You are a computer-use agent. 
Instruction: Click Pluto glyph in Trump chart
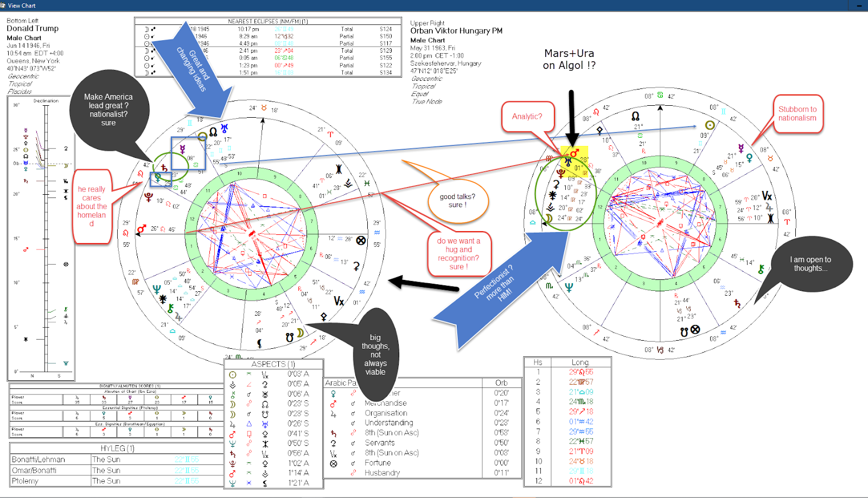pos(149,197)
